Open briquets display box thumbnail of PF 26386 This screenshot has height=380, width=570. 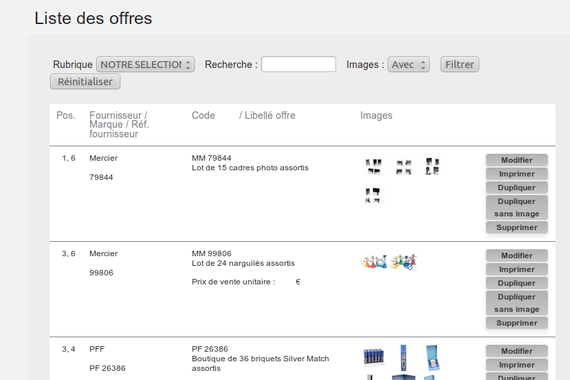374,356
